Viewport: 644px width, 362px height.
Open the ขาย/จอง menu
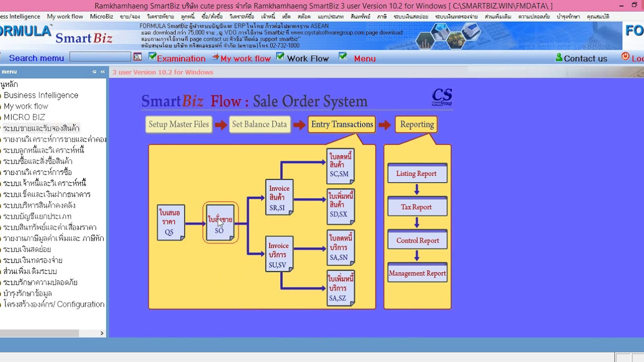130,17
